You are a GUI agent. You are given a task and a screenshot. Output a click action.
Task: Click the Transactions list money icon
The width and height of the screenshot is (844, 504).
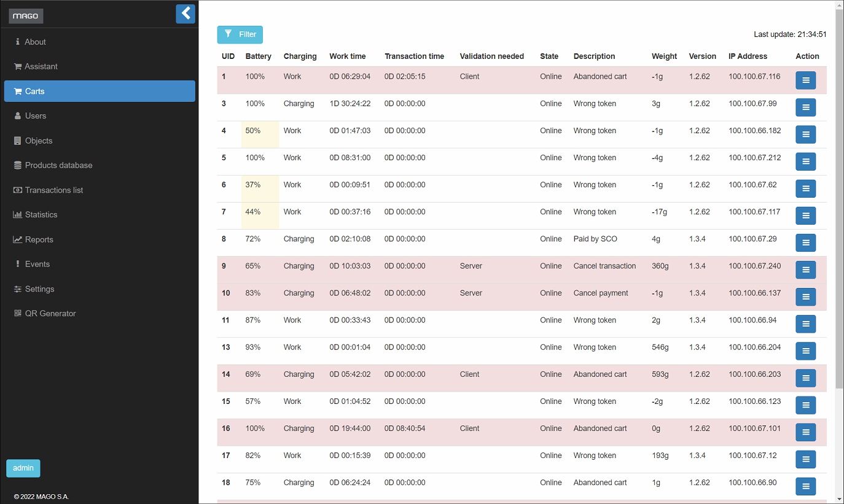point(18,190)
